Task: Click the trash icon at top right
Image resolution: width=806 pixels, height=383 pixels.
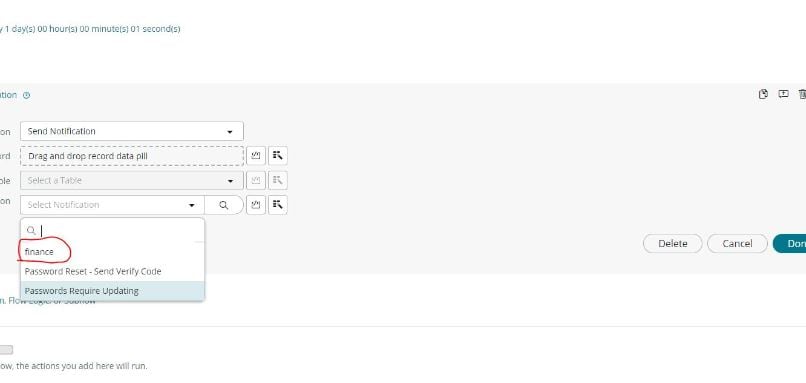Action: click(802, 94)
